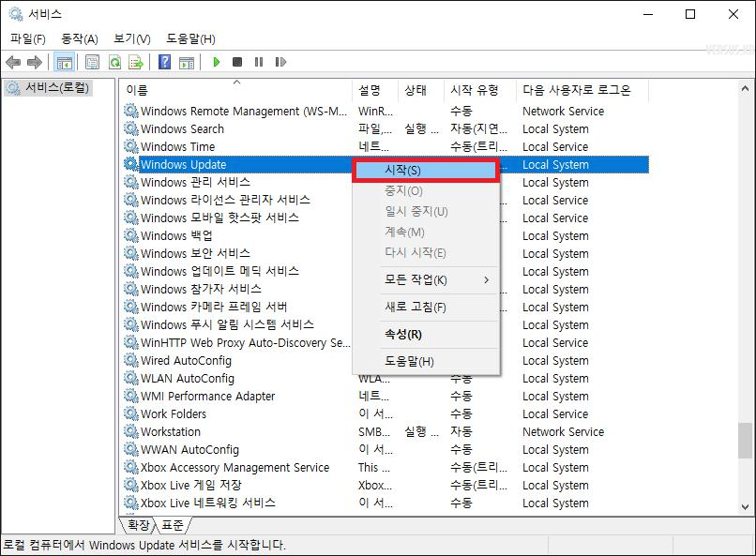Click the gear icon of WWAN AutoConfig
The height and width of the screenshot is (556, 756).
pyautogui.click(x=130, y=449)
